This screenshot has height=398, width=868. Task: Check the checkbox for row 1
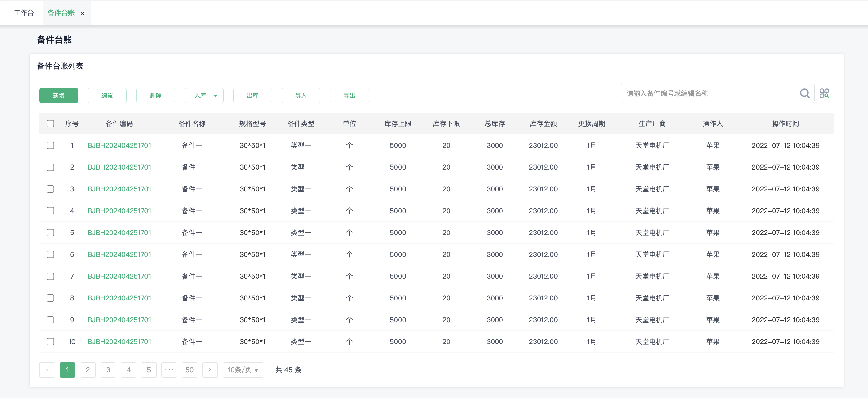click(x=50, y=145)
